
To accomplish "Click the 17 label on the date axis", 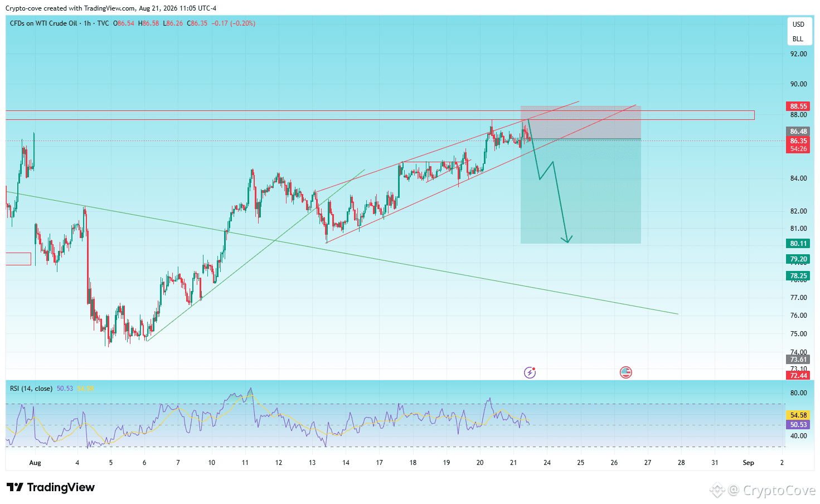I will tap(379, 463).
